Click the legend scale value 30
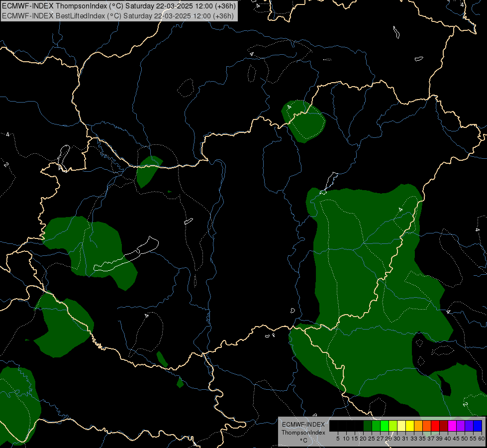This screenshot has width=487, height=448. click(x=397, y=439)
